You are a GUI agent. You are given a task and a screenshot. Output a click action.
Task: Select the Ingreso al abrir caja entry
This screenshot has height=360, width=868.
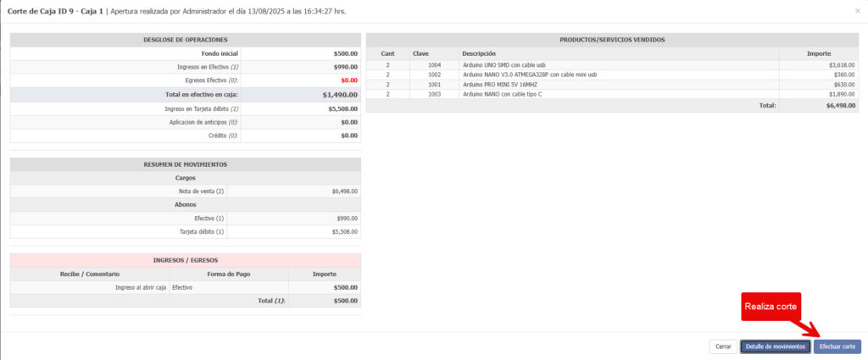point(141,287)
